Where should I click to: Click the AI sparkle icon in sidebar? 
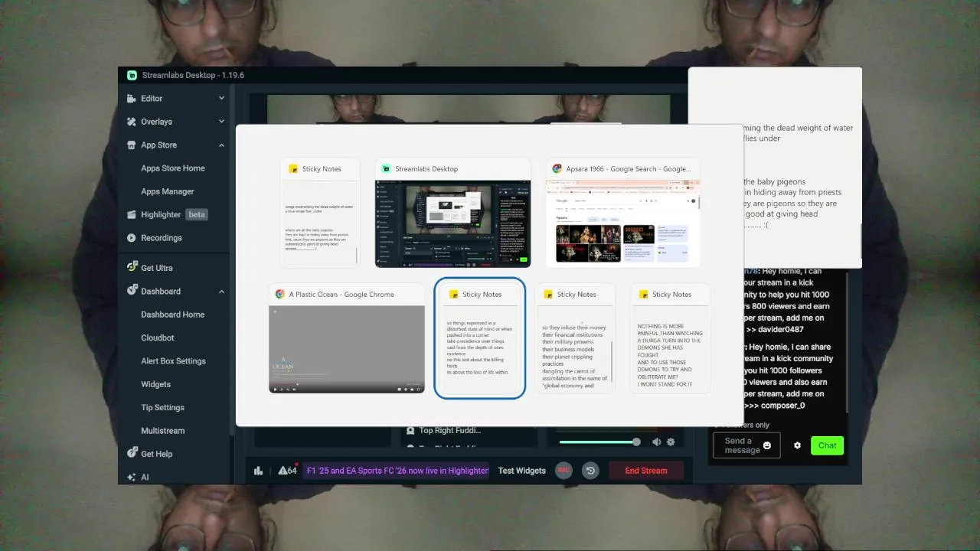click(x=132, y=477)
